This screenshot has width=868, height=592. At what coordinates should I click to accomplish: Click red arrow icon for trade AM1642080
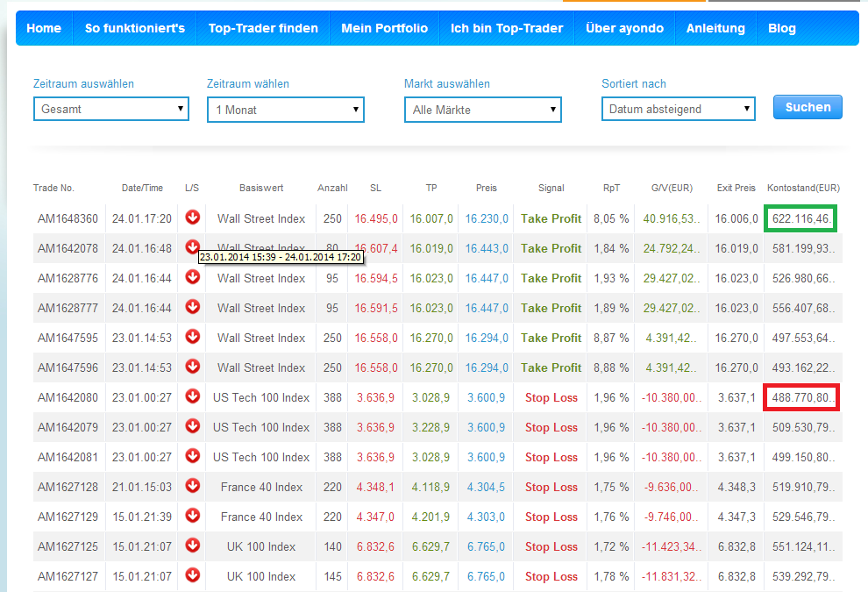click(x=193, y=396)
